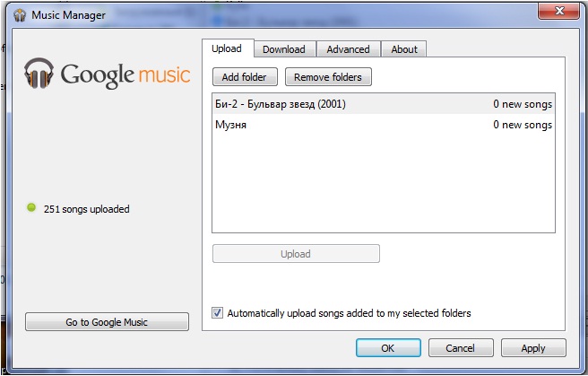Confirm settings with the OK button
588x376 pixels.
pos(388,348)
